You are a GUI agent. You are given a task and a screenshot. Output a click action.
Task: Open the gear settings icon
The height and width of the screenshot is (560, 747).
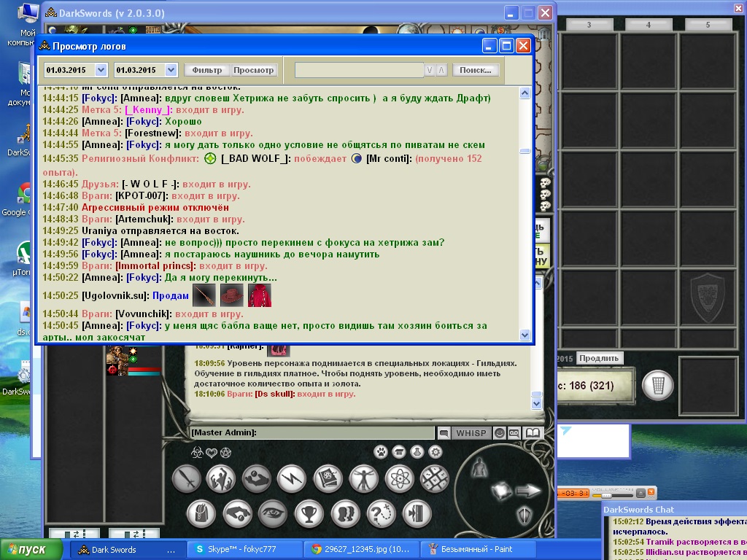(435, 452)
